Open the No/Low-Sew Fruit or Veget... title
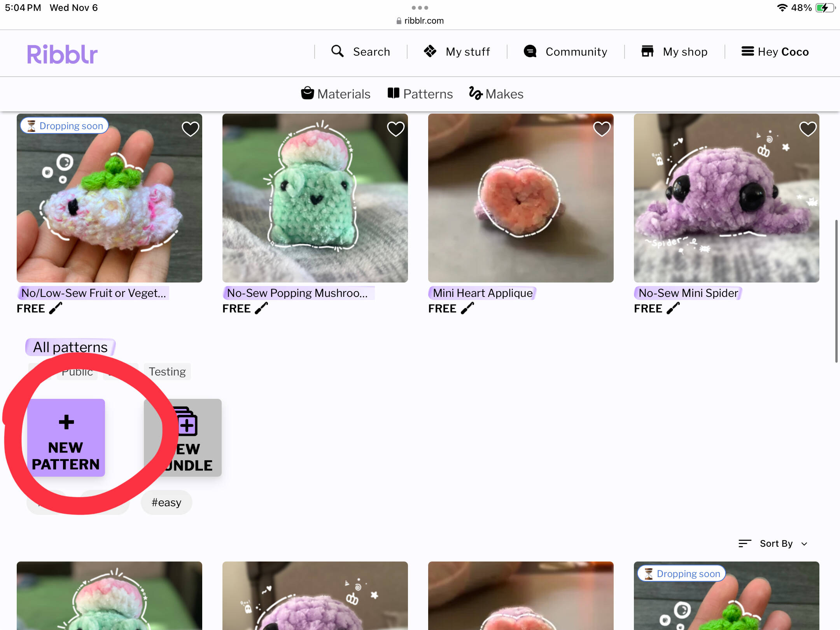840x630 pixels. click(93, 293)
